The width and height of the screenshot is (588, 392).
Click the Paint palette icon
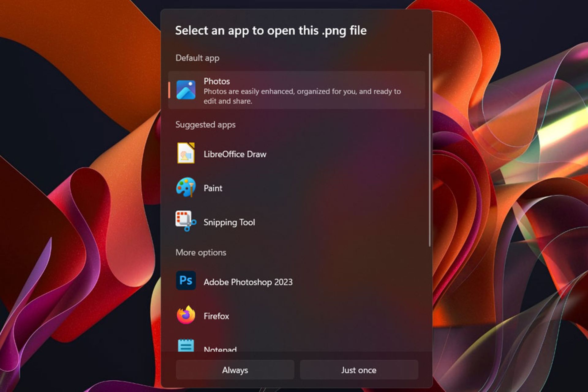[186, 187]
